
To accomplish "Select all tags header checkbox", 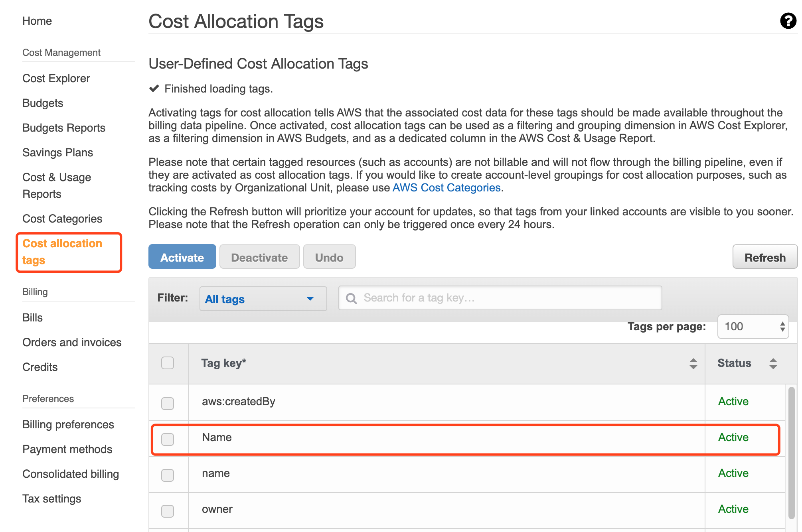I will coord(168,363).
